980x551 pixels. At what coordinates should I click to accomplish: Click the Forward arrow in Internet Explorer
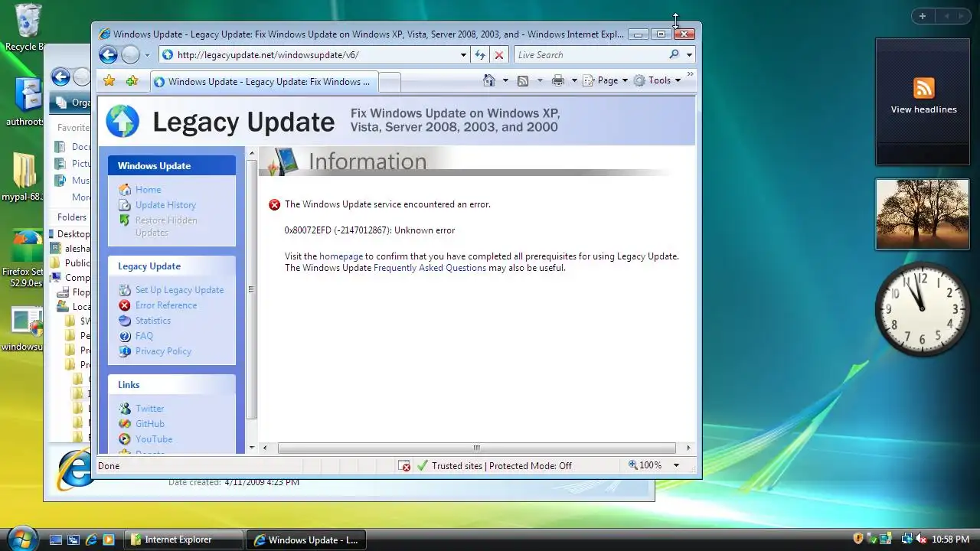pyautogui.click(x=131, y=54)
